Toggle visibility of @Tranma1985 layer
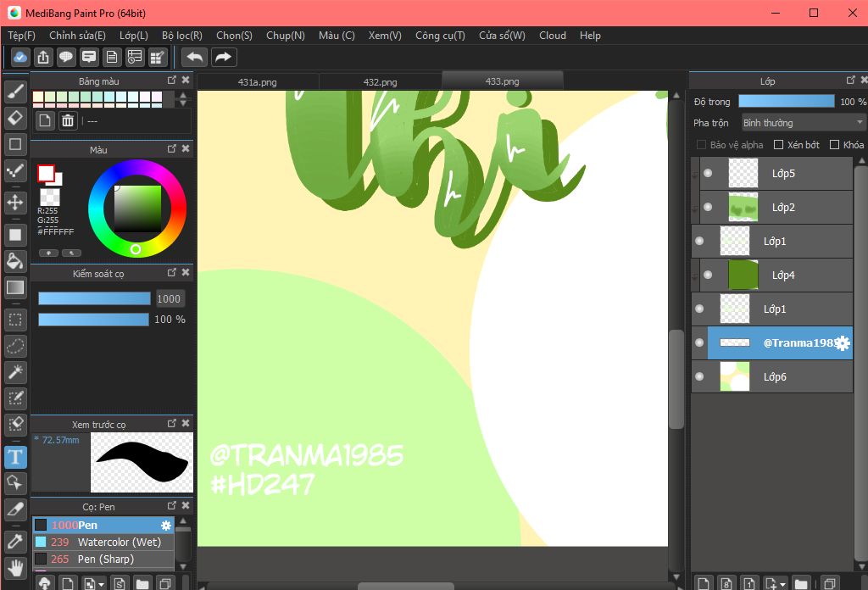Image resolution: width=868 pixels, height=590 pixels. coord(699,342)
